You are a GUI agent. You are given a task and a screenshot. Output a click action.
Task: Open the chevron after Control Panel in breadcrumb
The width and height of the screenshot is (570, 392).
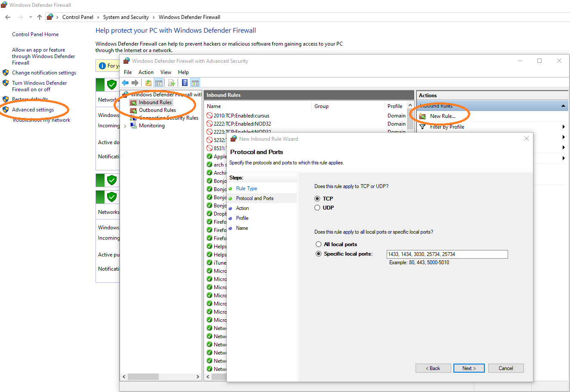click(98, 17)
